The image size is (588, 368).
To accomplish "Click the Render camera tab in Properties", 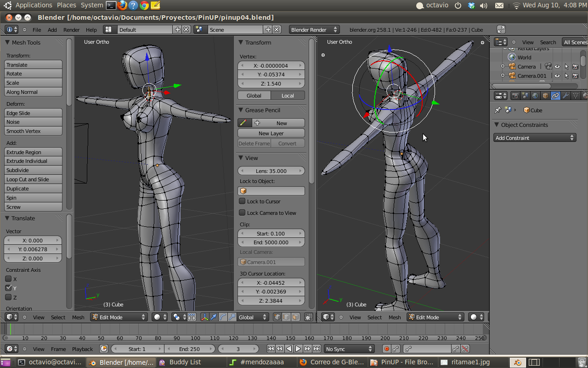I will 515,96.
